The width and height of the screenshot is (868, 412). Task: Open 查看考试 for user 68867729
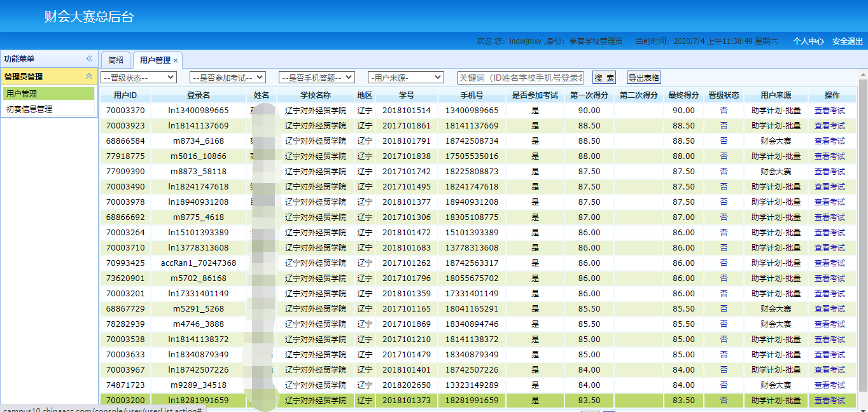(830, 309)
